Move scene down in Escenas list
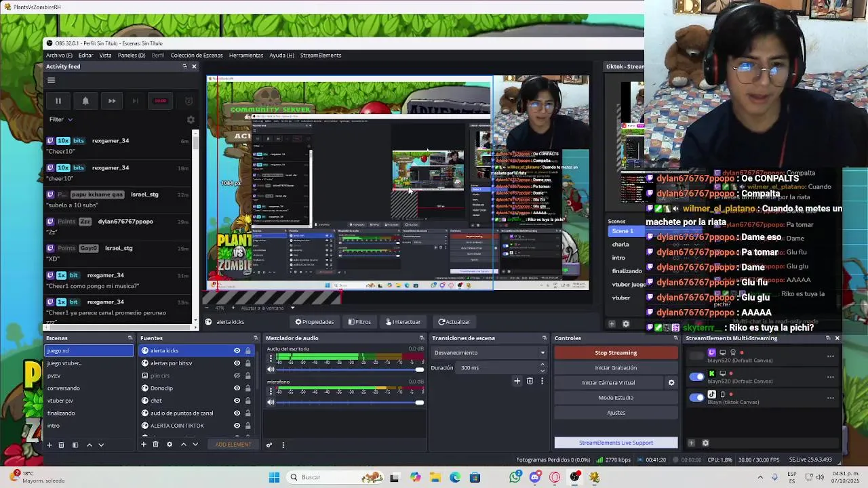The image size is (868, 488). (x=101, y=445)
